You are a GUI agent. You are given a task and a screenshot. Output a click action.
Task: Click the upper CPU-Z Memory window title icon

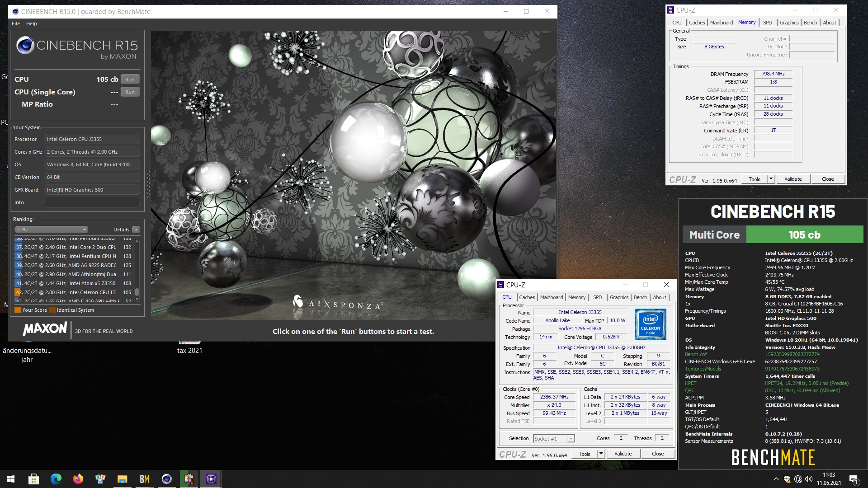pos(670,10)
